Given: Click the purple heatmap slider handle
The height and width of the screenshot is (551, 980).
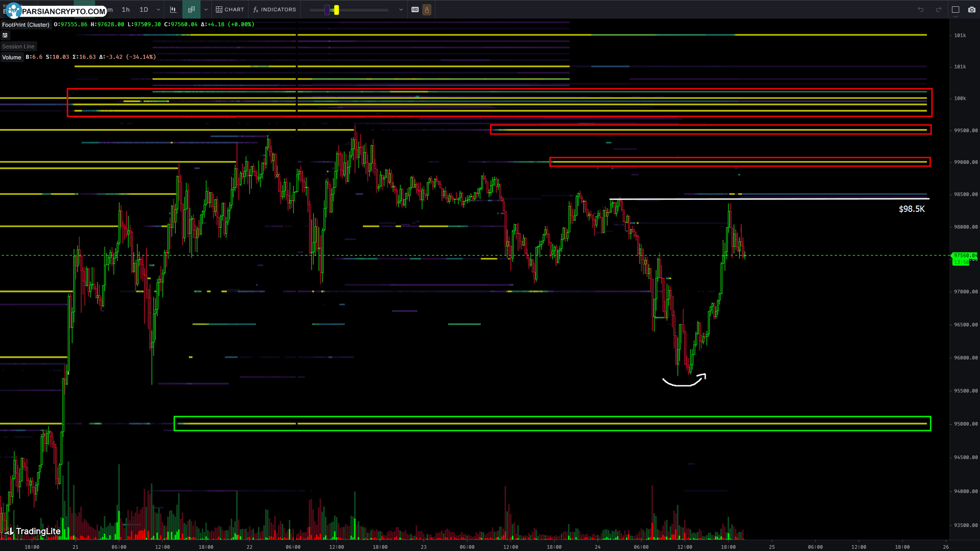Looking at the screenshot, I should 327,10.
